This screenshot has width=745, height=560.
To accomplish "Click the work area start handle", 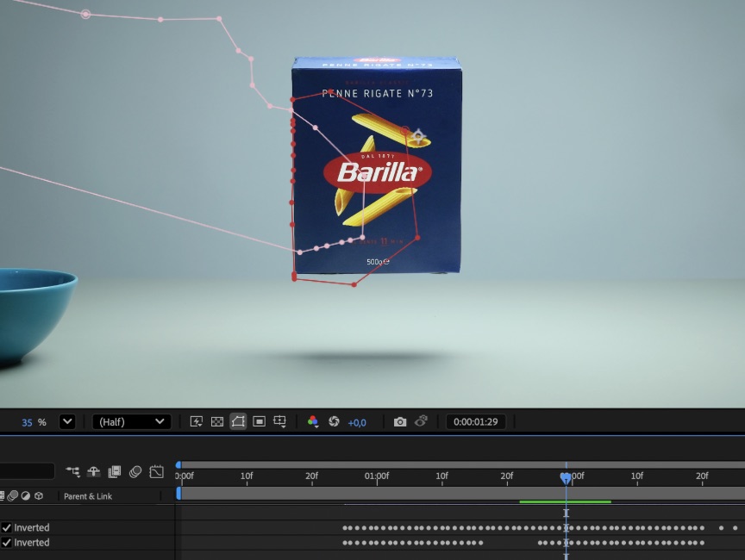I will (178, 493).
